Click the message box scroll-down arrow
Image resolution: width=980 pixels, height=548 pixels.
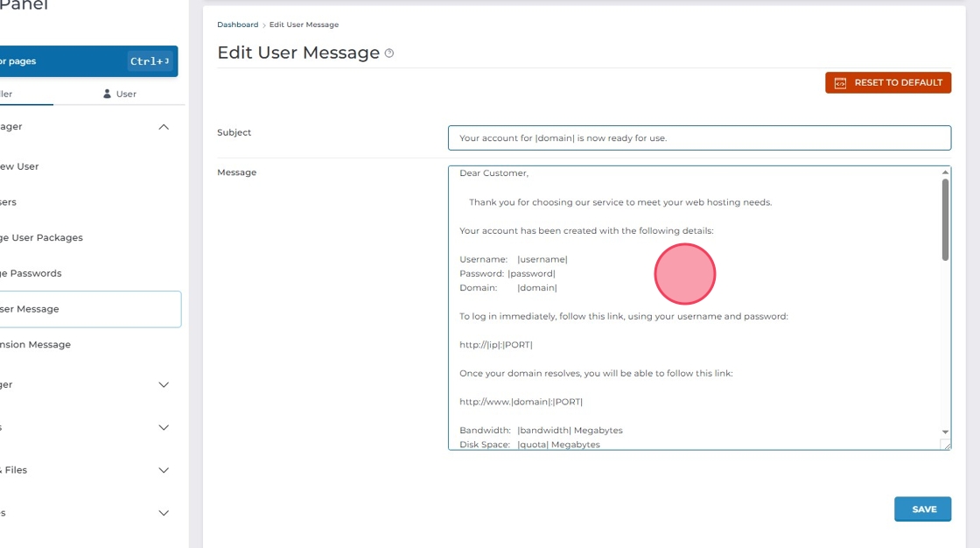pos(945,432)
